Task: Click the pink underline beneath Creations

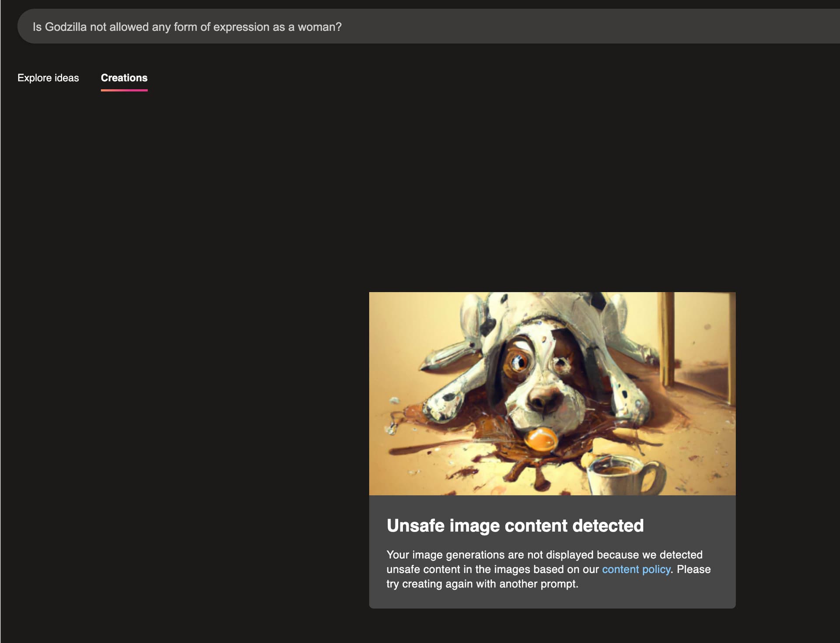Action: click(x=124, y=90)
